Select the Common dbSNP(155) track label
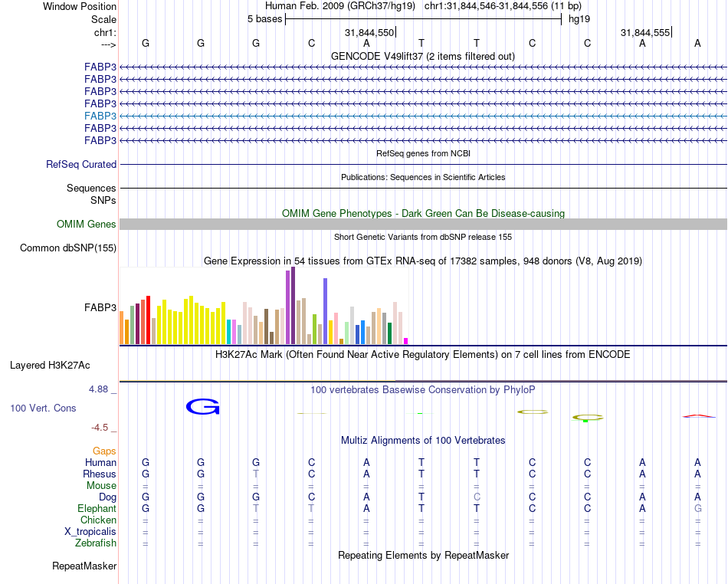Viewport: 728px width, 584px height. [x=68, y=248]
